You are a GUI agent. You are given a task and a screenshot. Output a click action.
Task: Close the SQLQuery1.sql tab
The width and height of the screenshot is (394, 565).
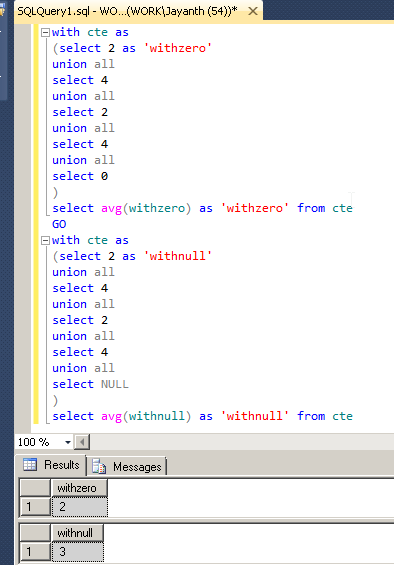pos(253,11)
